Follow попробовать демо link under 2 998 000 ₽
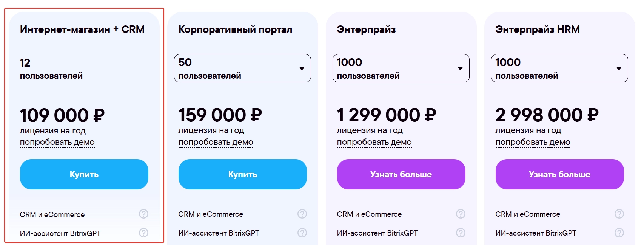Screen dimensions: 644x245 pos(533,142)
